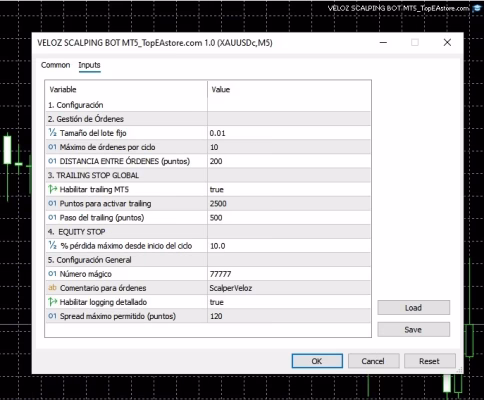Image resolution: width=484 pixels, height=400 pixels.
Task: Click the integer icon beside Número mágico
Action: click(x=52, y=274)
